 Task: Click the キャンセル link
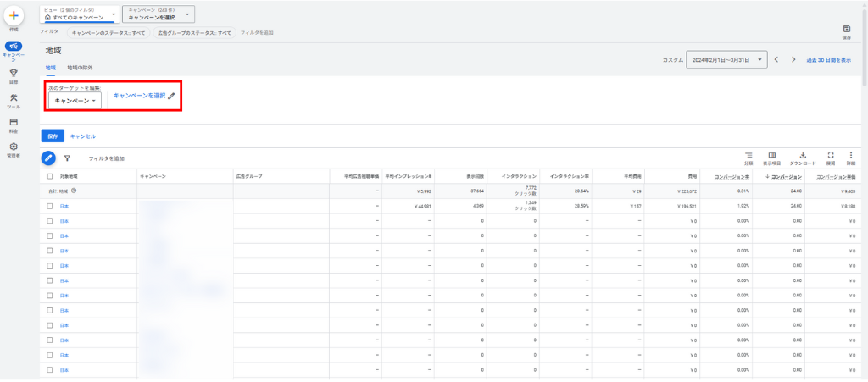tap(83, 136)
